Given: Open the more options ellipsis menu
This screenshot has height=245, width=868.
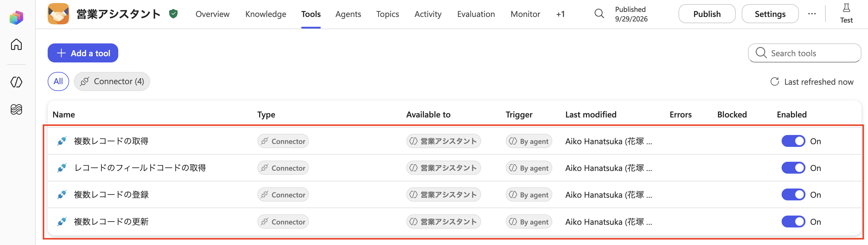Looking at the screenshot, I should [x=812, y=14].
